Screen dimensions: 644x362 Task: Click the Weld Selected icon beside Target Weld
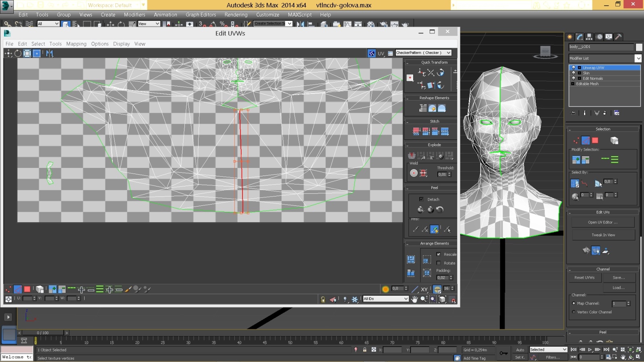click(423, 173)
